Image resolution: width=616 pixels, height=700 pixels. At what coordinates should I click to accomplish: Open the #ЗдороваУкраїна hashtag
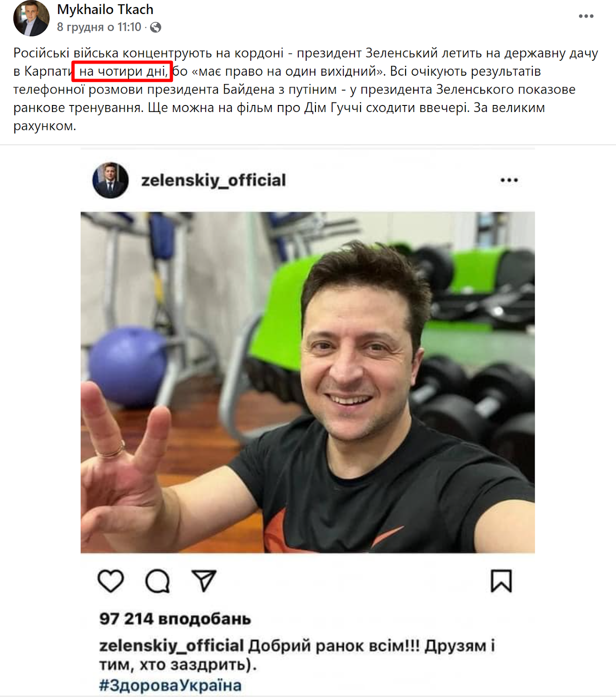pyautogui.click(x=170, y=685)
